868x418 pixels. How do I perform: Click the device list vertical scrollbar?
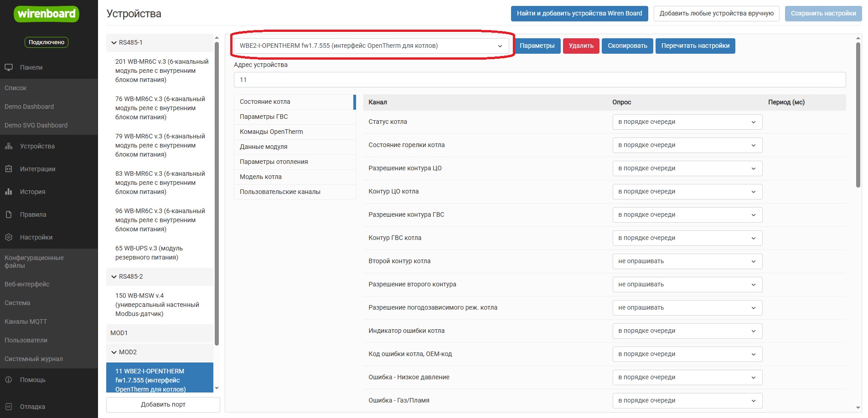point(217,194)
